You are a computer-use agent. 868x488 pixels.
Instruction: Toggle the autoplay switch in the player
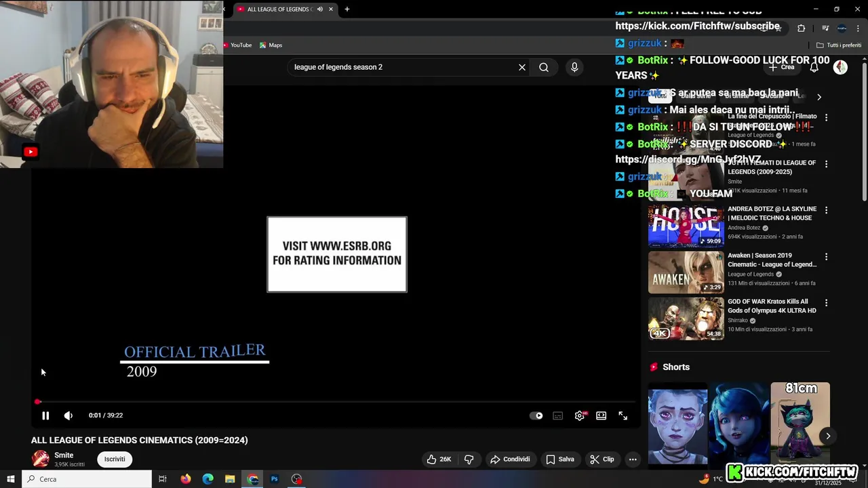[x=536, y=415]
